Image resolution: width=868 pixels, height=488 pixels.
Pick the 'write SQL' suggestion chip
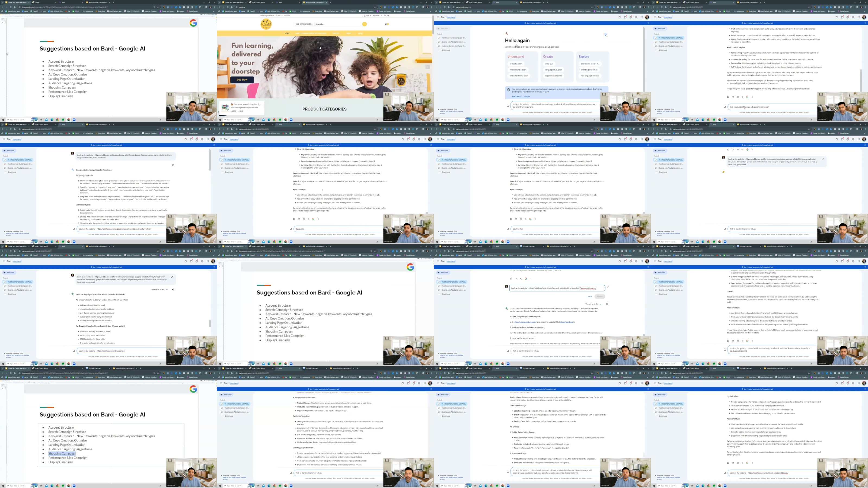tap(549, 64)
